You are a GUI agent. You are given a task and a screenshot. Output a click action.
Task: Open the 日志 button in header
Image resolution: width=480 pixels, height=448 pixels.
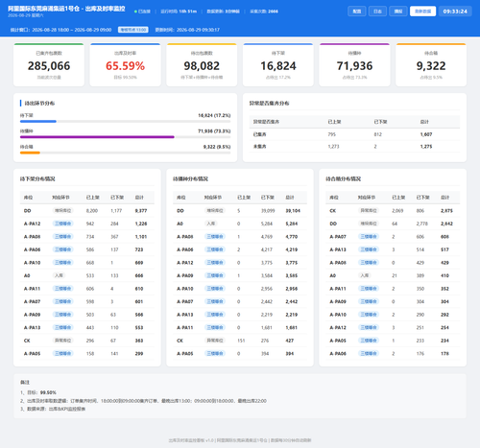(377, 12)
